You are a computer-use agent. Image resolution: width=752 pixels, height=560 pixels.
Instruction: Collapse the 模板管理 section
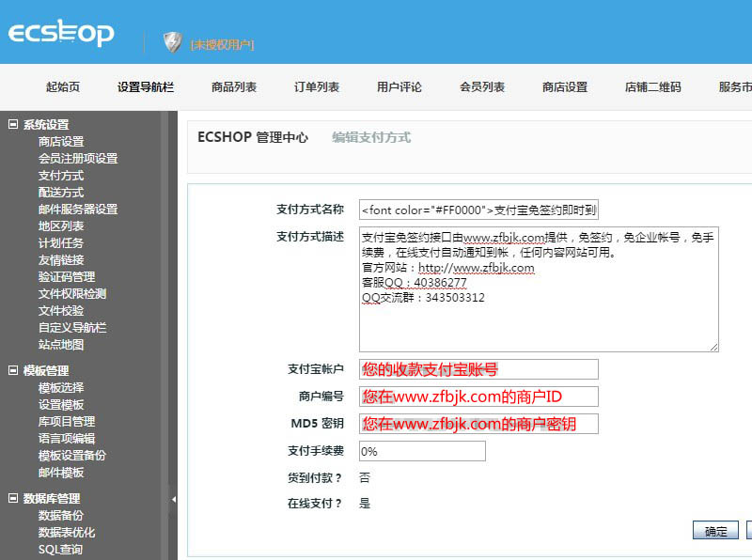13,370
